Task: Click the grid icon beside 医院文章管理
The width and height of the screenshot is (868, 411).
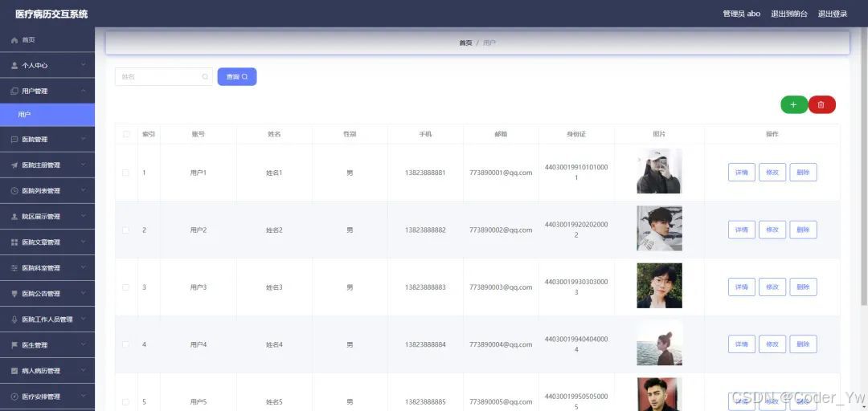Action: pyautogui.click(x=14, y=242)
